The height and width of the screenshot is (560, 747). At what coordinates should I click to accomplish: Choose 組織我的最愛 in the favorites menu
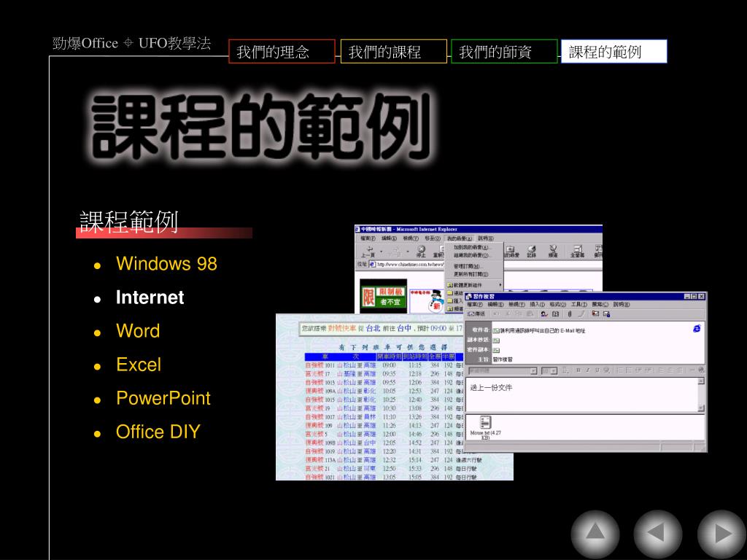click(471, 256)
